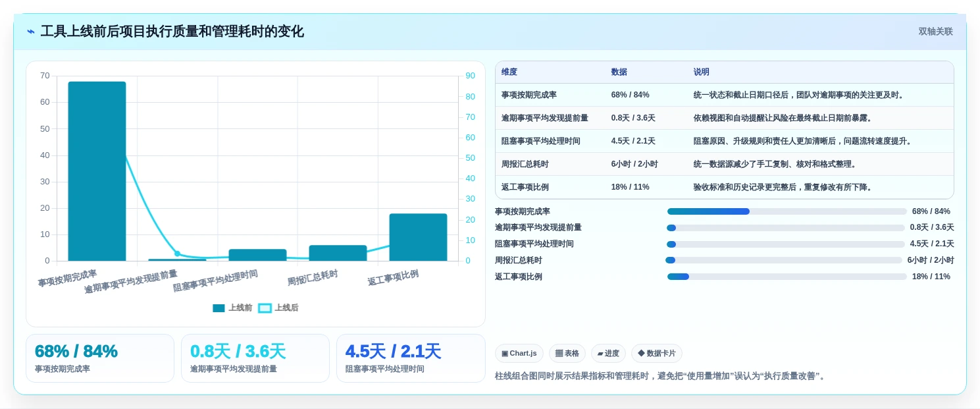Click the 逾期事项平均发现提前量 table row label
The image size is (980, 409).
[x=545, y=118]
